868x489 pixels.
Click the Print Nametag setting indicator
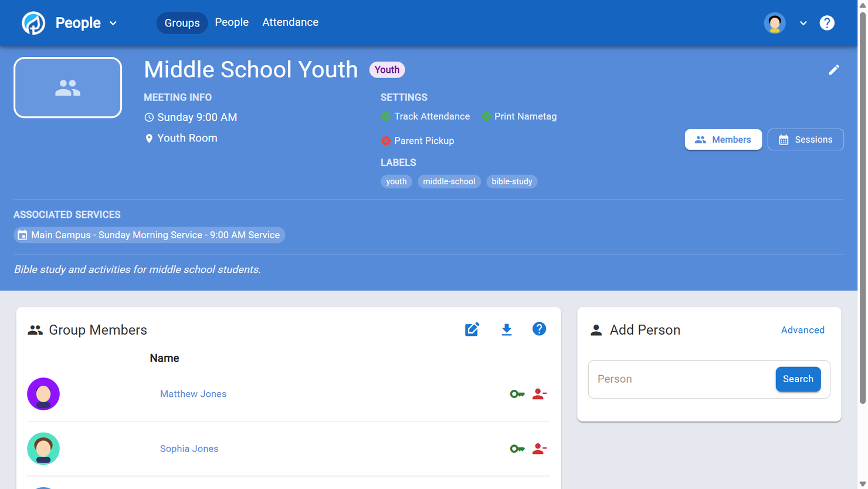point(519,116)
